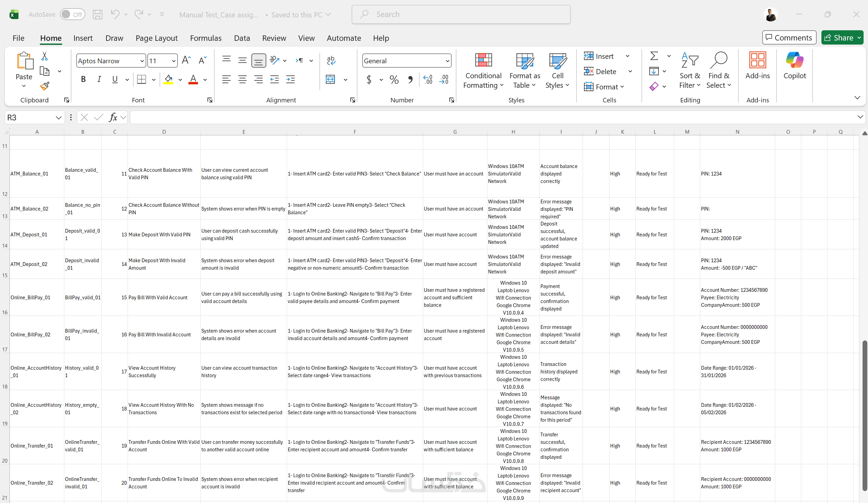The image size is (868, 503).
Task: Toggle the AutoSave switch
Action: tap(73, 15)
